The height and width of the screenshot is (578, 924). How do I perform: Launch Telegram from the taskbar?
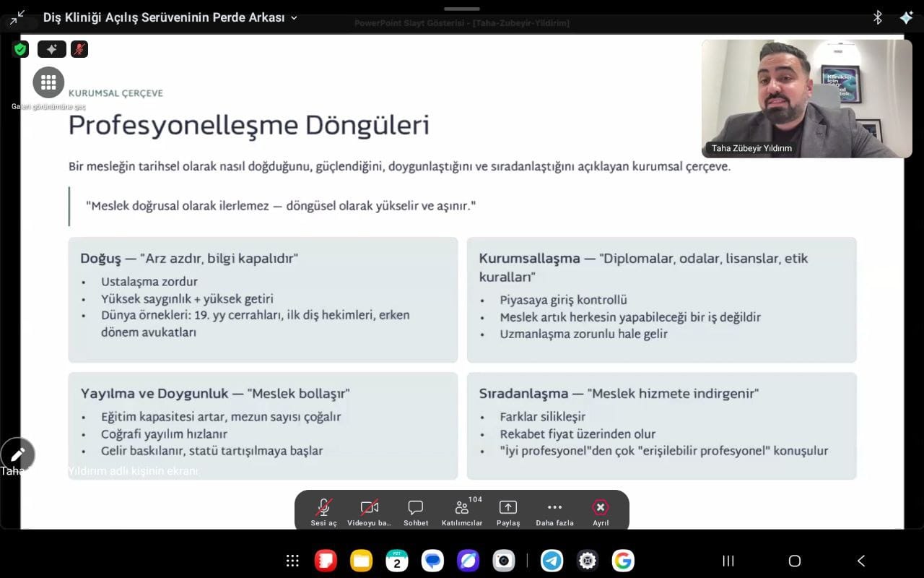click(x=552, y=561)
